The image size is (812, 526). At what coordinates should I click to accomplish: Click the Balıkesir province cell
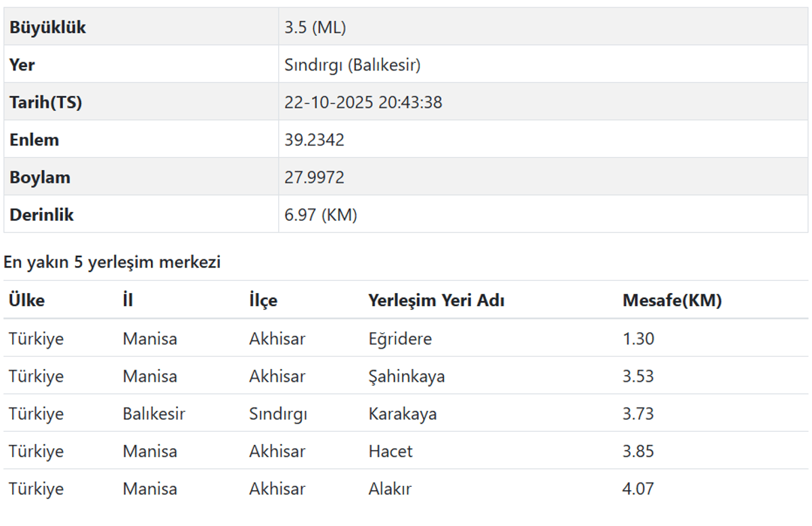tap(154, 414)
